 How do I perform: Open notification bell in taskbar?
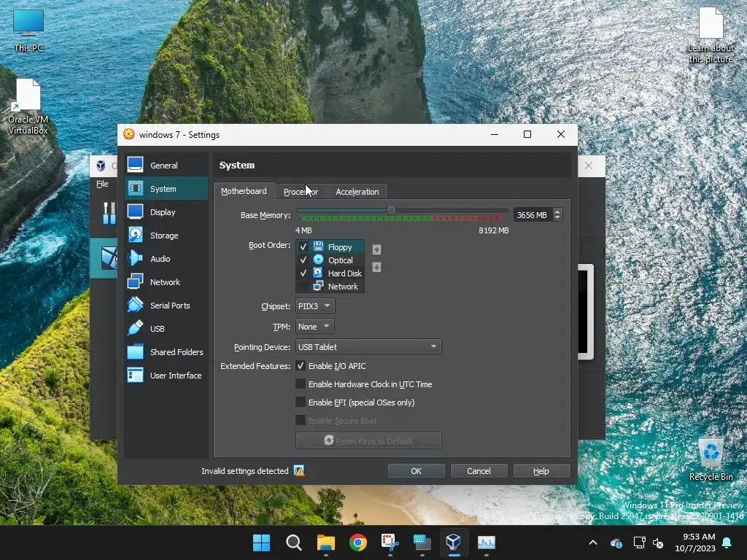pos(727,542)
